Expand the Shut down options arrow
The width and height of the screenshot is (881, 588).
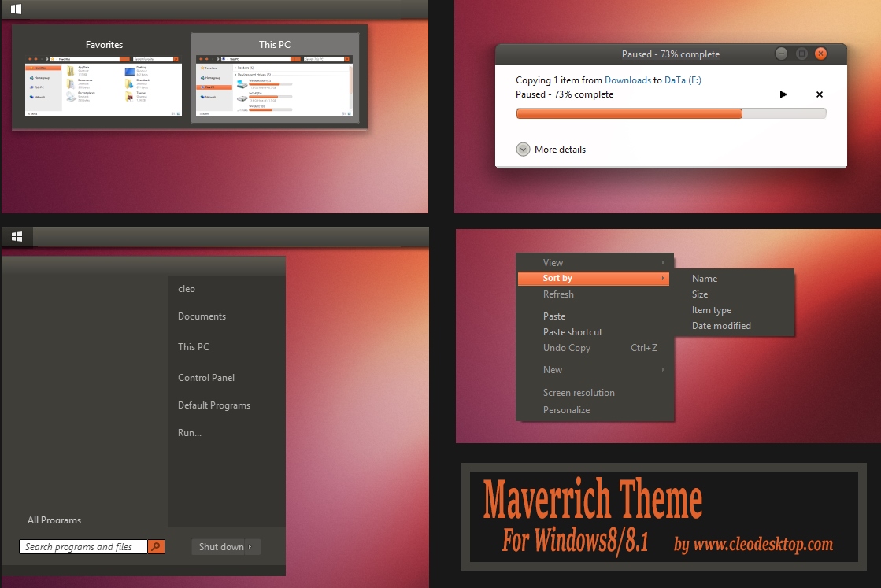point(251,546)
